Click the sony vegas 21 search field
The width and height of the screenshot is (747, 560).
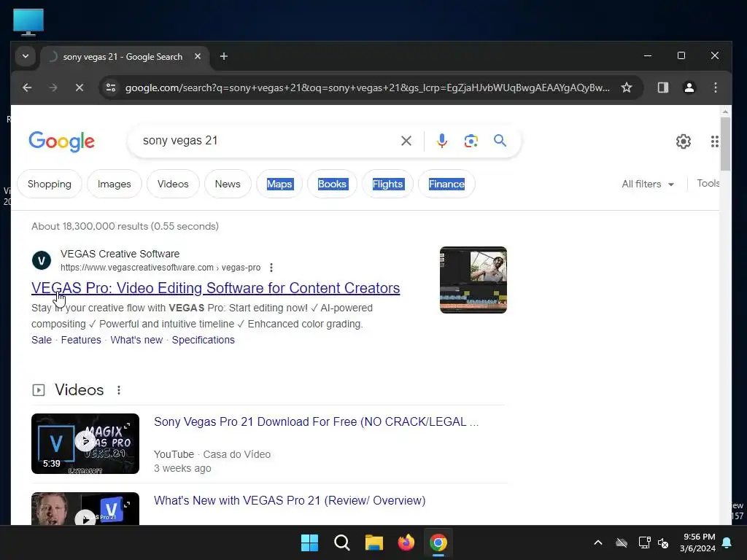click(x=267, y=141)
